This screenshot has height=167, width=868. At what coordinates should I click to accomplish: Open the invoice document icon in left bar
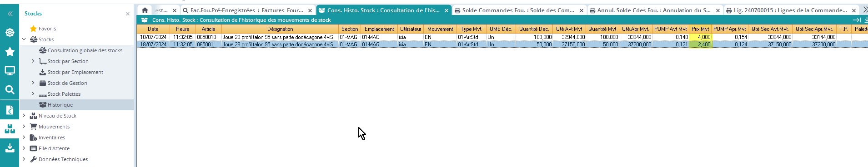pyautogui.click(x=10, y=110)
